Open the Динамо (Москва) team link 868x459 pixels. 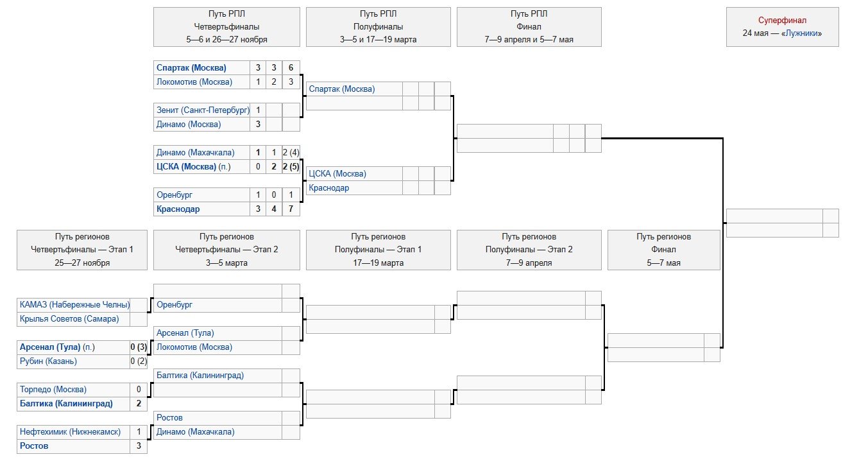[189, 125]
